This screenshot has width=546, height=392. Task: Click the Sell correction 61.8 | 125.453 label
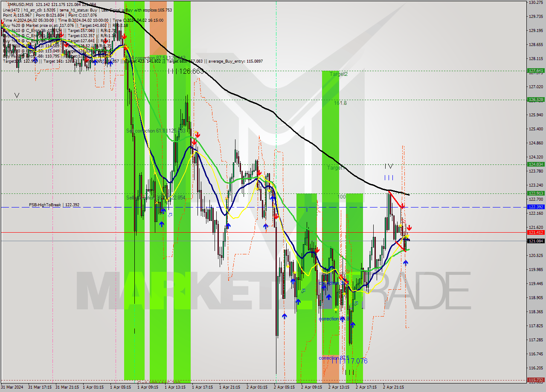pyautogui.click(x=156, y=131)
